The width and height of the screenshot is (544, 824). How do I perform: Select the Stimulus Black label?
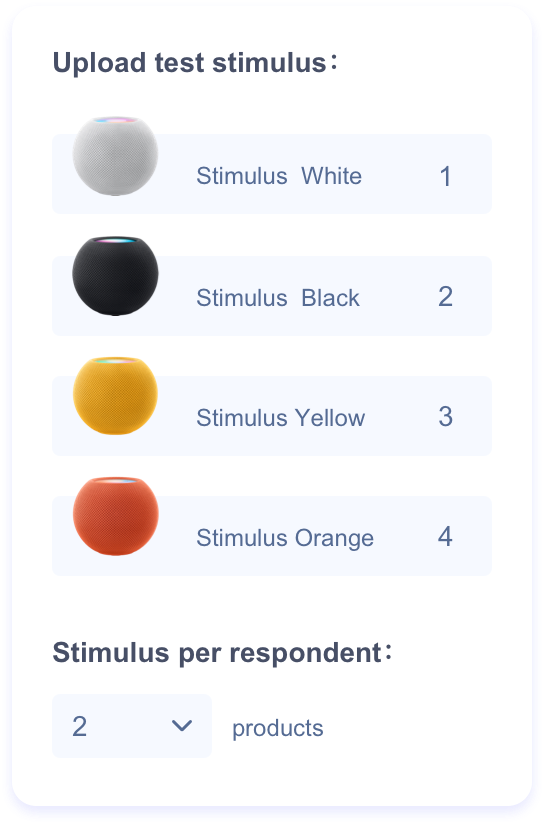coord(278,298)
